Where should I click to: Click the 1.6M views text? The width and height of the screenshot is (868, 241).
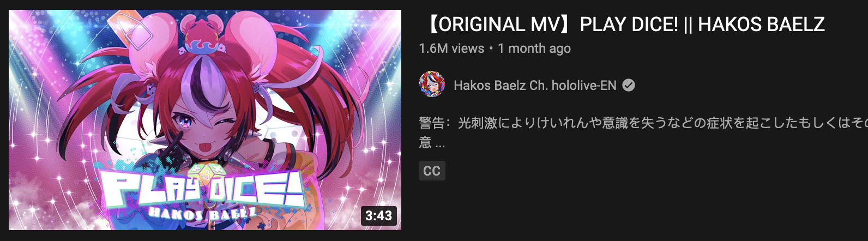451,49
